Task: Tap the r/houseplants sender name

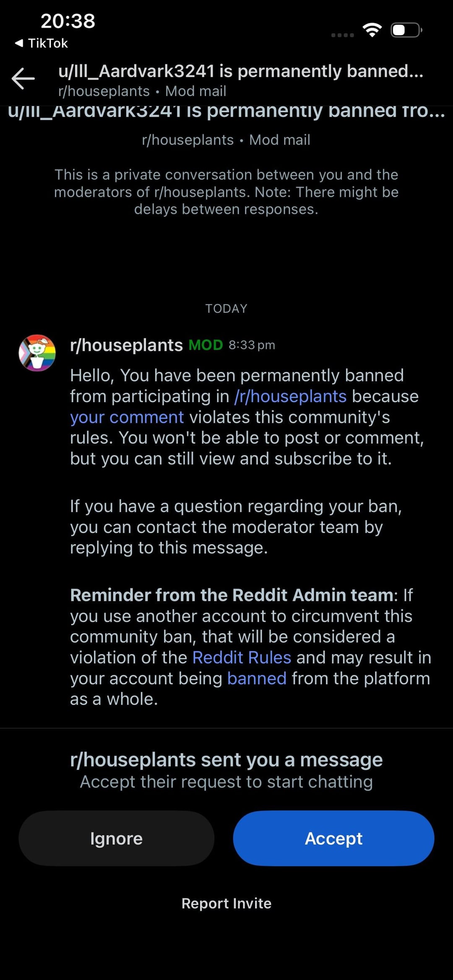Action: pos(126,345)
